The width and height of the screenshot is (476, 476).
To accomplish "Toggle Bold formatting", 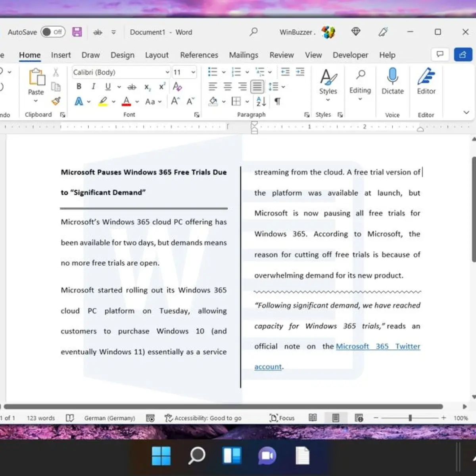I will 79,86.
